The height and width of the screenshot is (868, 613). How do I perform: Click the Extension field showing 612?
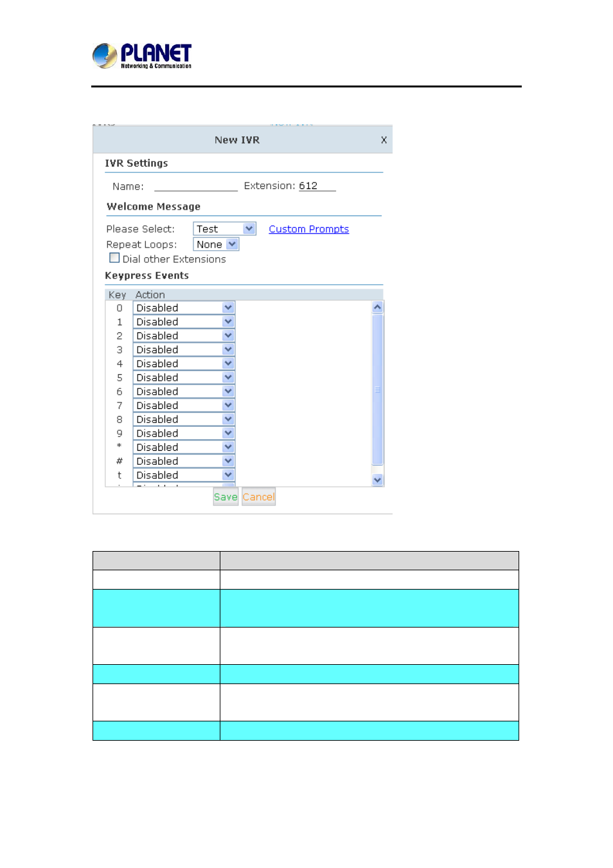click(317, 186)
